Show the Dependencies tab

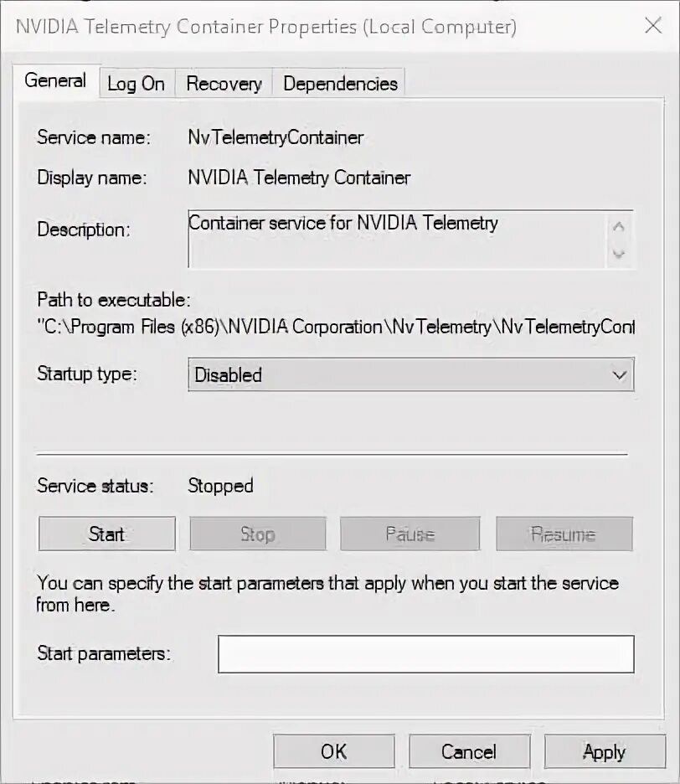[x=340, y=84]
